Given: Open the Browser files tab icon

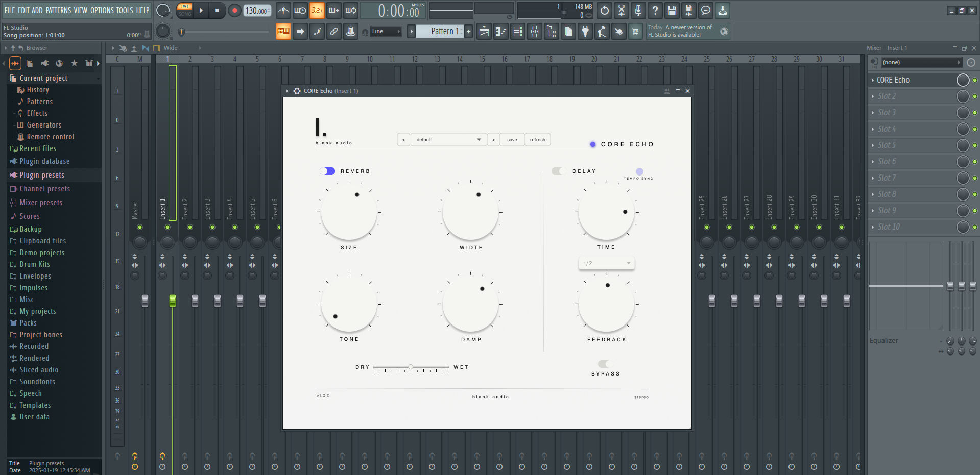Looking at the screenshot, I should pos(30,63).
